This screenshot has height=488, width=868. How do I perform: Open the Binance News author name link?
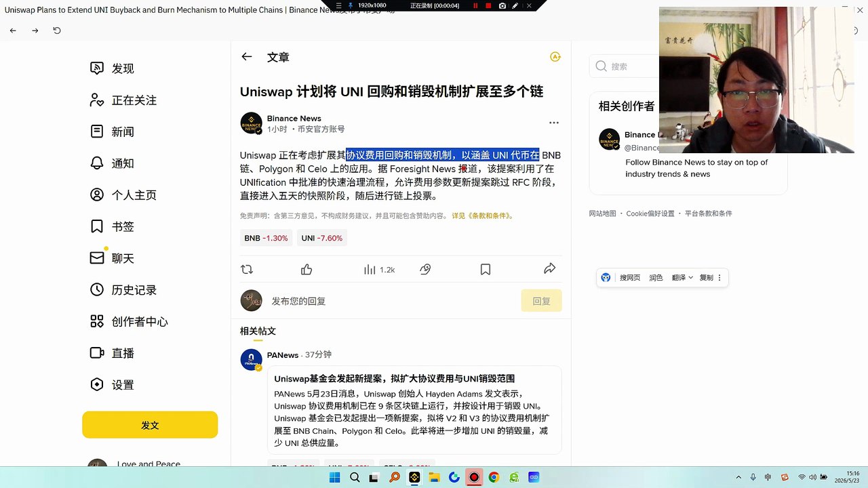click(294, 118)
